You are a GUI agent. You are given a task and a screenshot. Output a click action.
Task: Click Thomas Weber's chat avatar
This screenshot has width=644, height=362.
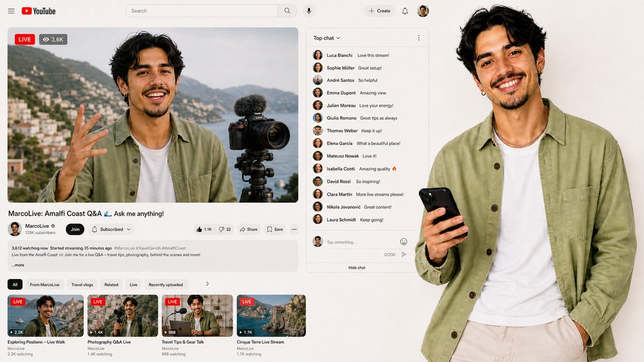point(317,131)
